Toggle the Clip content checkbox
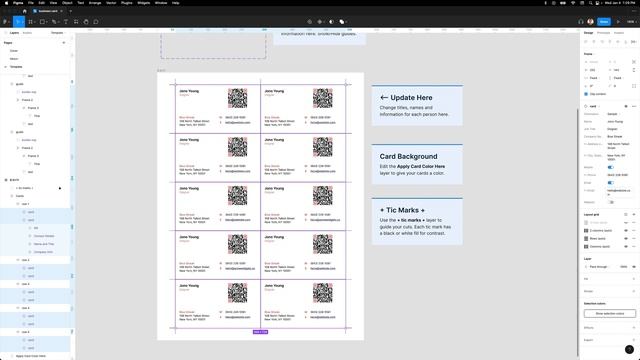Image resolution: width=640 pixels, height=360 pixels. pos(586,94)
